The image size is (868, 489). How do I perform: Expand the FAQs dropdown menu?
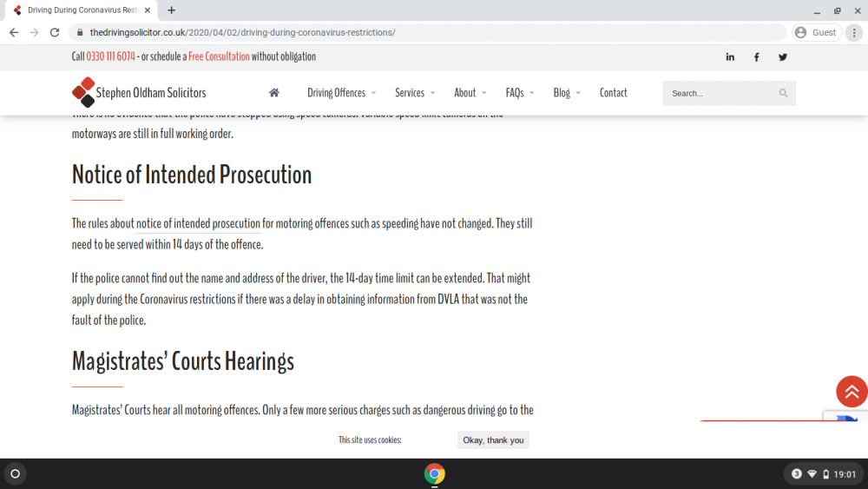point(519,92)
